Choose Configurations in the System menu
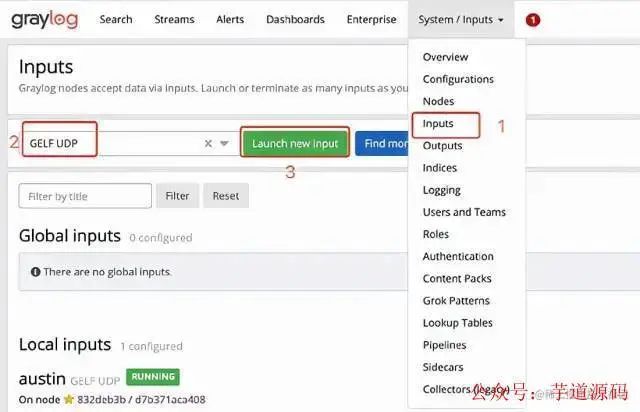This screenshot has width=640, height=412. [458, 79]
